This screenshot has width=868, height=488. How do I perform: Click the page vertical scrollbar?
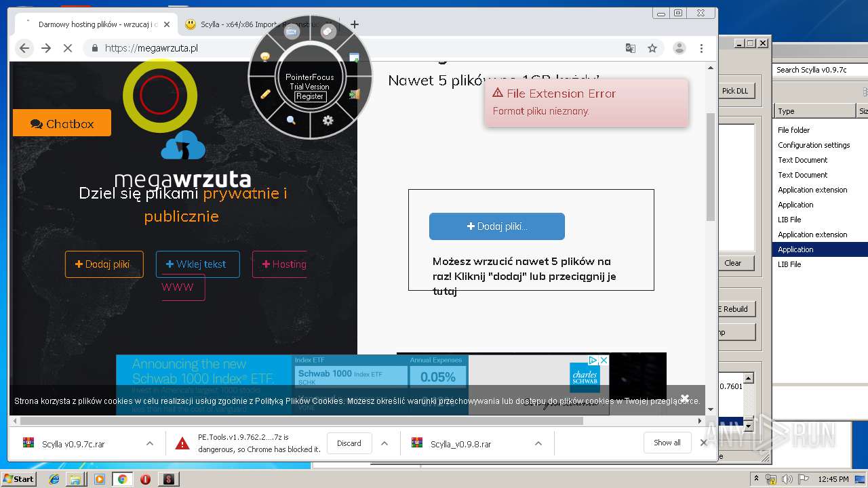click(711, 167)
